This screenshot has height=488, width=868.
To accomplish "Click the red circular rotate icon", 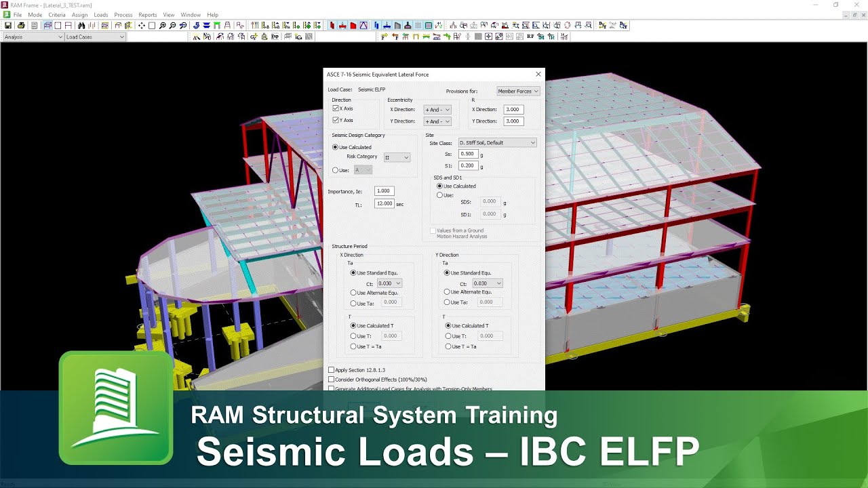I will [568, 26].
